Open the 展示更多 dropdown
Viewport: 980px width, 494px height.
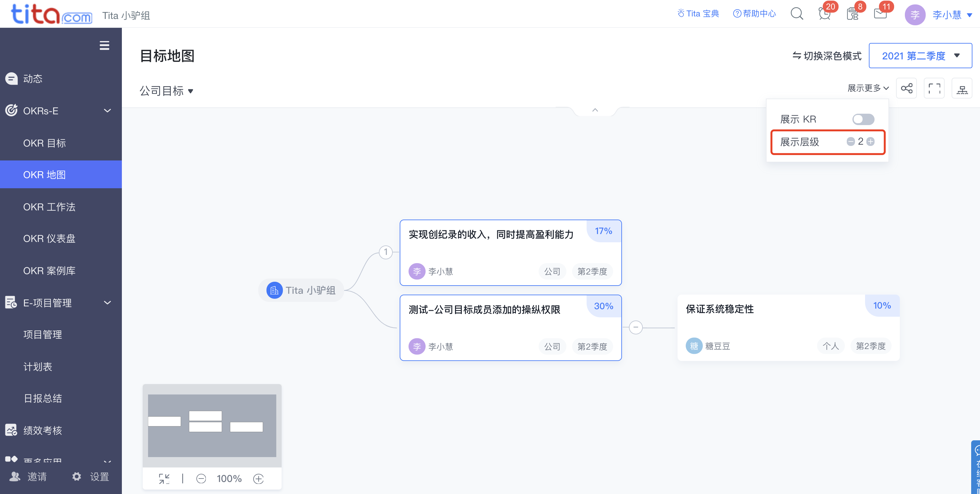tap(868, 88)
